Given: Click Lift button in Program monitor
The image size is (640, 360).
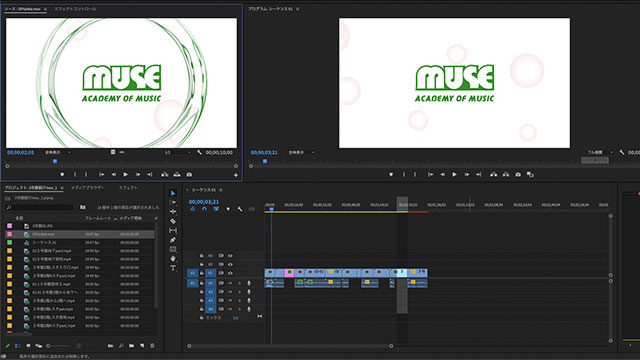Looking at the screenshot, I should pyautogui.click(x=493, y=175).
